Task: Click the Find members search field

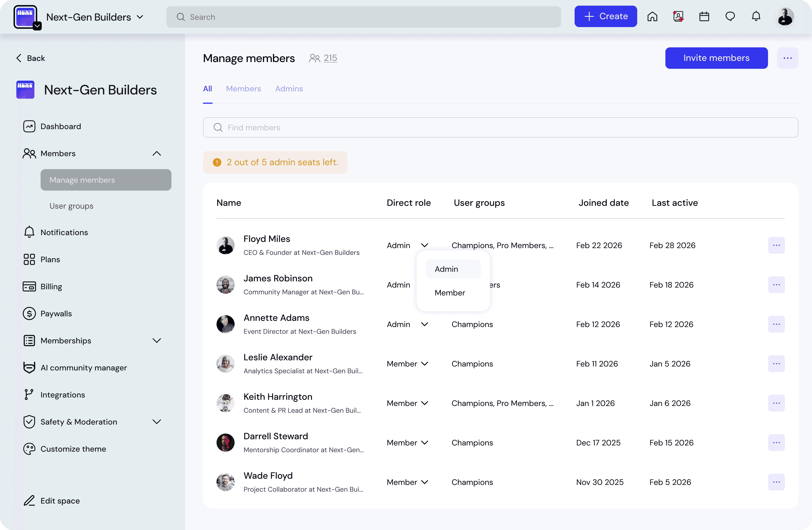Action: pyautogui.click(x=500, y=128)
